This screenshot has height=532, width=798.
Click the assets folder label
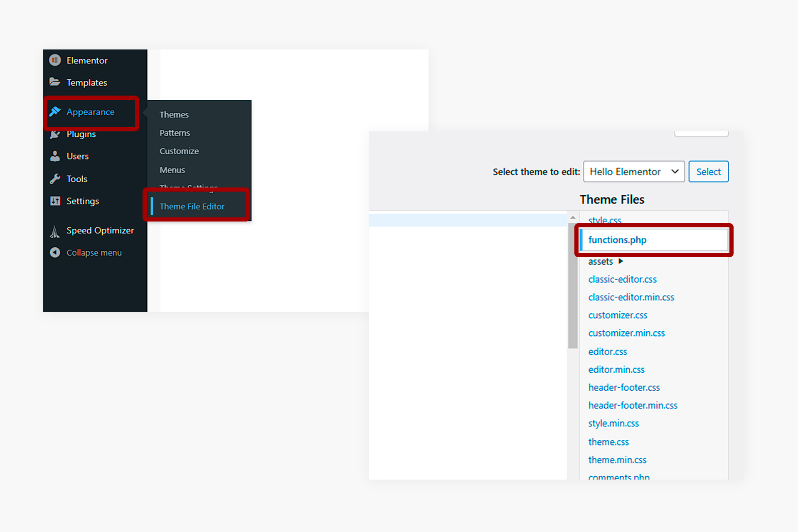pyautogui.click(x=600, y=261)
